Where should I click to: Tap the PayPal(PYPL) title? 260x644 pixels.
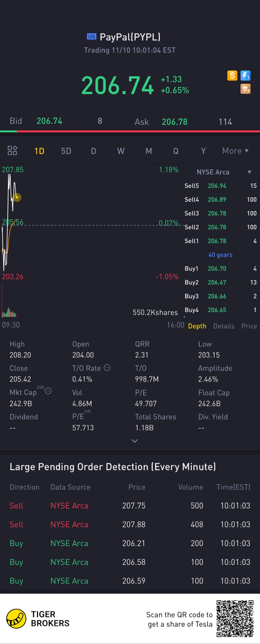pyautogui.click(x=130, y=37)
